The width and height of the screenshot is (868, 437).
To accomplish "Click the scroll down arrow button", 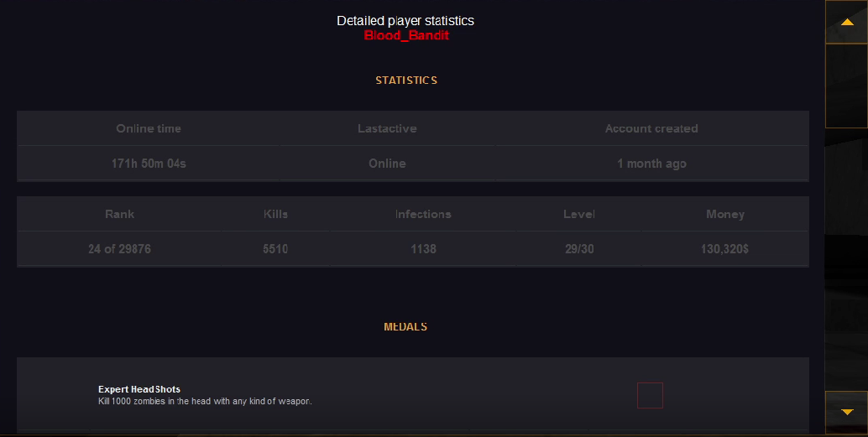I will point(846,411).
